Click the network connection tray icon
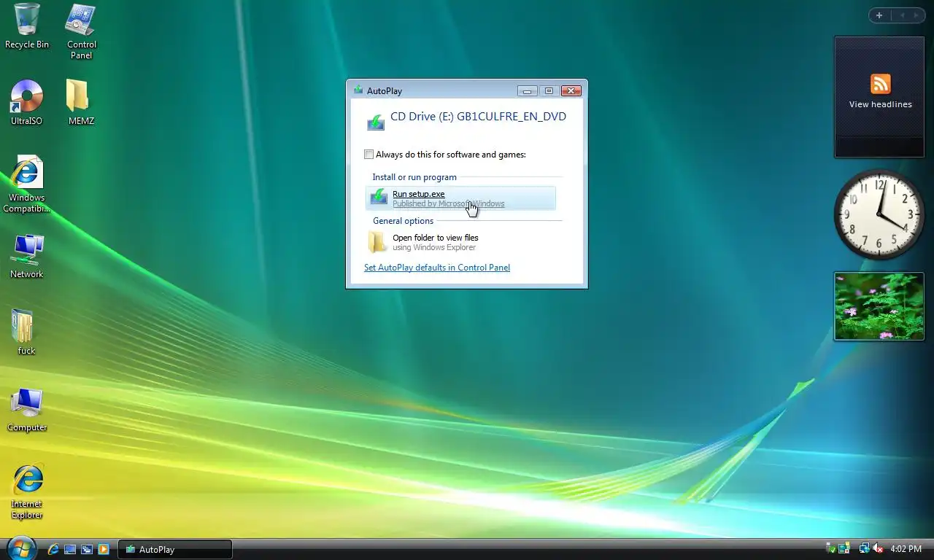 (865, 548)
